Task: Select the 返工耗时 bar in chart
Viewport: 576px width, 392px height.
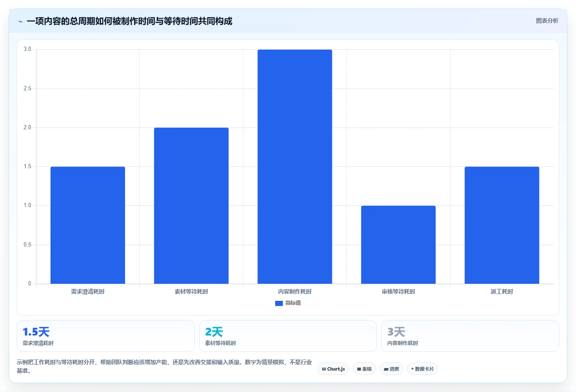Action: click(x=502, y=225)
